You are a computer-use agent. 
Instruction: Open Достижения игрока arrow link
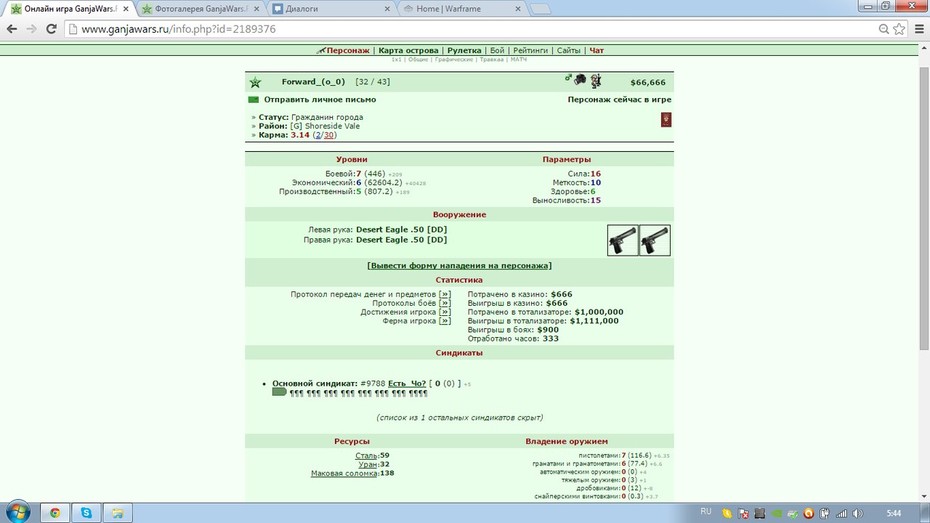(x=445, y=312)
